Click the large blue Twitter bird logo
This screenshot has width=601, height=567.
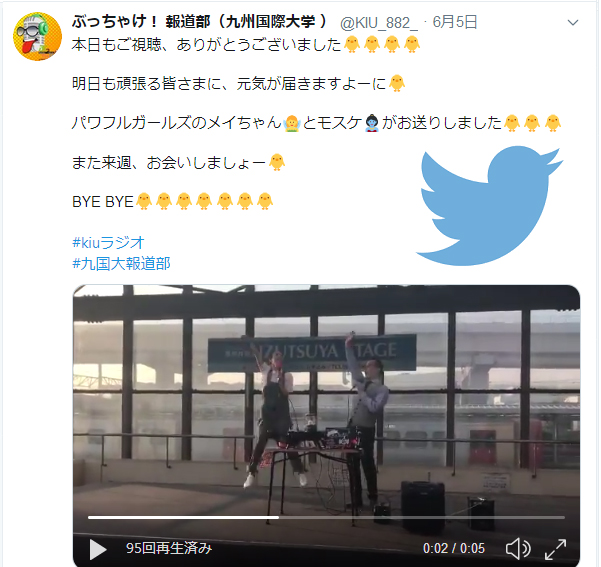coord(490,205)
